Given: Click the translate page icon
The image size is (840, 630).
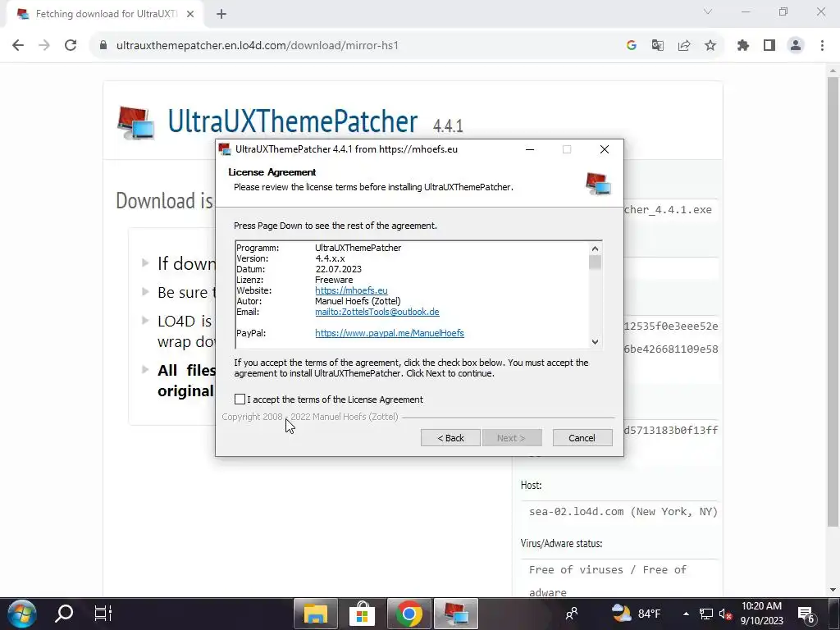Looking at the screenshot, I should point(657,46).
